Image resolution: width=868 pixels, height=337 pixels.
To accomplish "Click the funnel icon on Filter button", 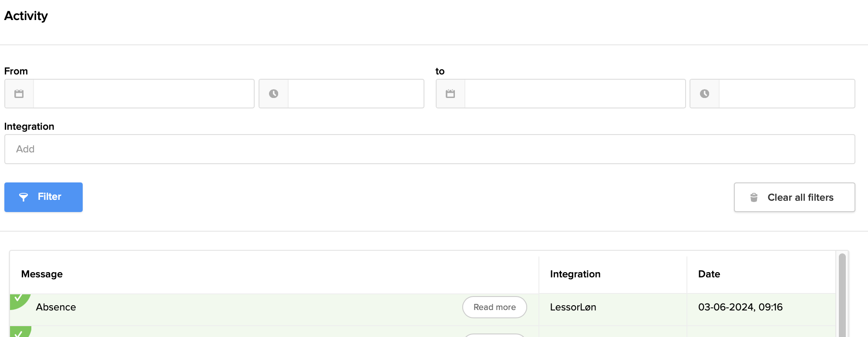I will click(24, 197).
